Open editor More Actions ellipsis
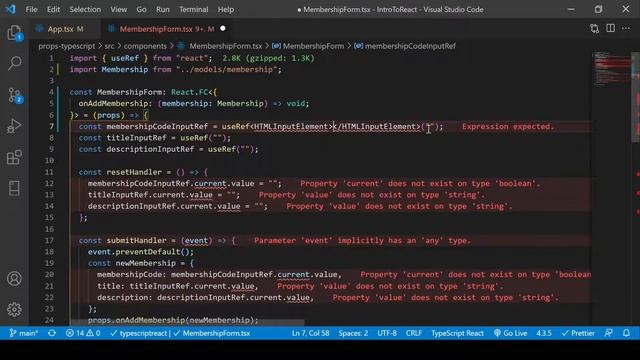The width and height of the screenshot is (640, 360). (626, 28)
